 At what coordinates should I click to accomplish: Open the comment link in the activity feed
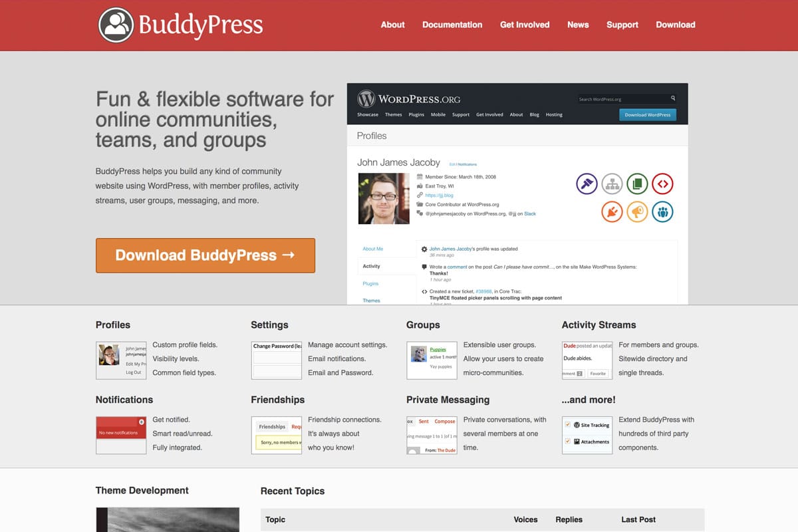click(457, 267)
